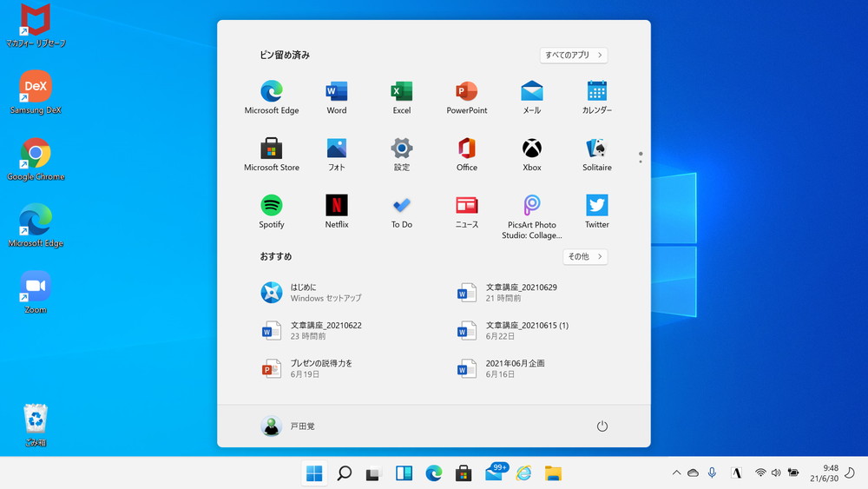Click the battery tray icon
The image size is (868, 489).
point(793,473)
